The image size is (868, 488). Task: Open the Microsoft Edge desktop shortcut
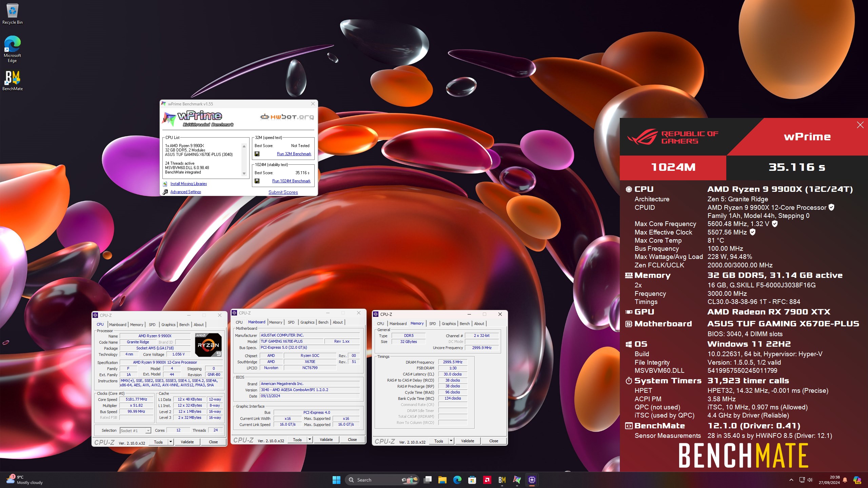pos(13,49)
